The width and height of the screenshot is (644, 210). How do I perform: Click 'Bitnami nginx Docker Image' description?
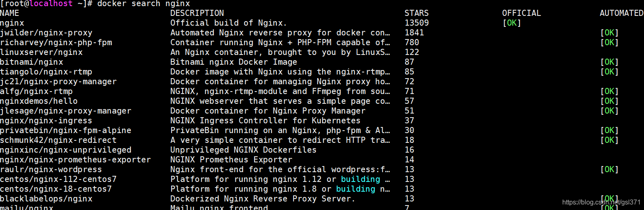tap(234, 62)
